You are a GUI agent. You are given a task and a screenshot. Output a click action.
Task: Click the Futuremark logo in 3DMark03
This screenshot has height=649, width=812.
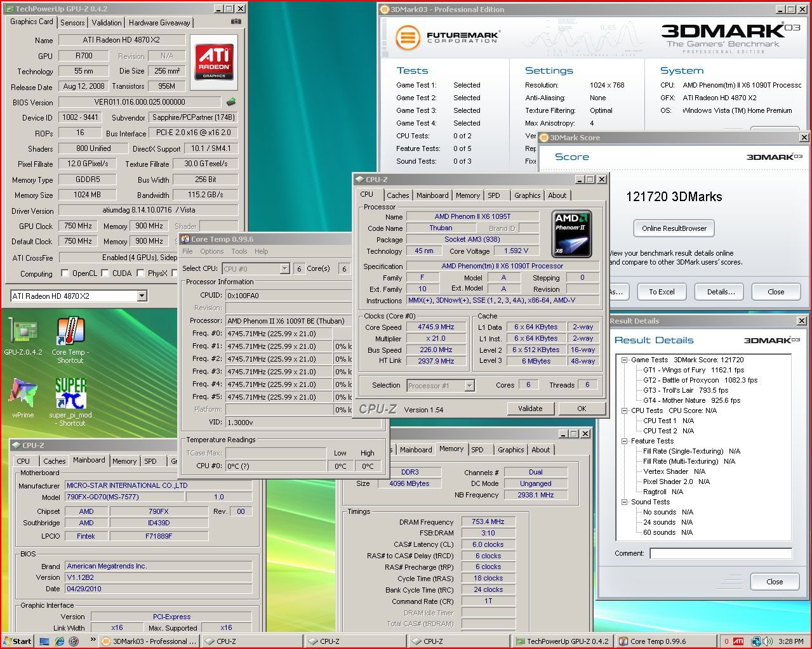click(447, 37)
